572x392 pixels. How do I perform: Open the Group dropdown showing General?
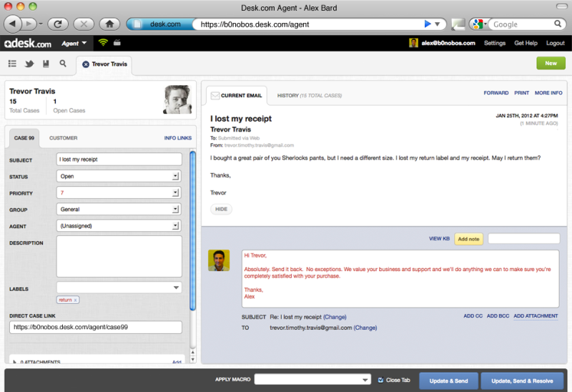119,210
